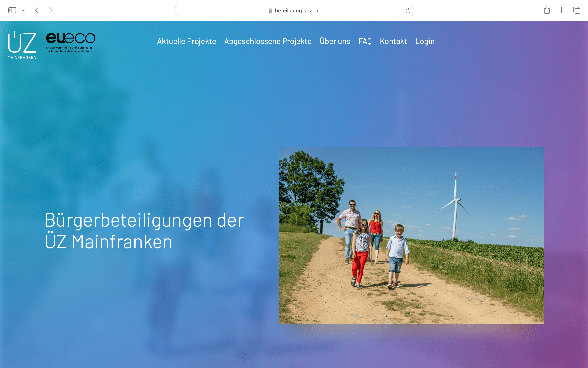This screenshot has height=368, width=588.
Task: Go forward with the forward arrow
Action: [51, 10]
